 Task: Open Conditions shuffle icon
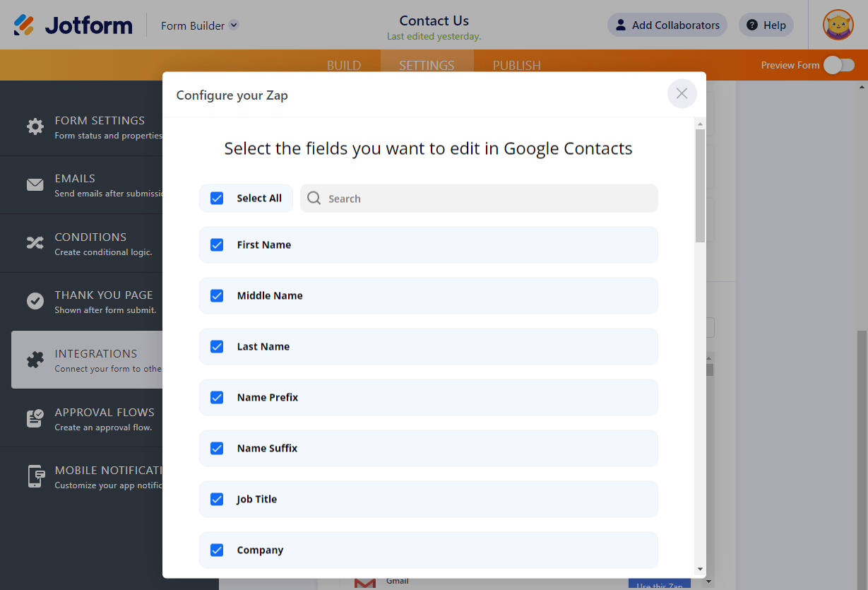(35, 243)
